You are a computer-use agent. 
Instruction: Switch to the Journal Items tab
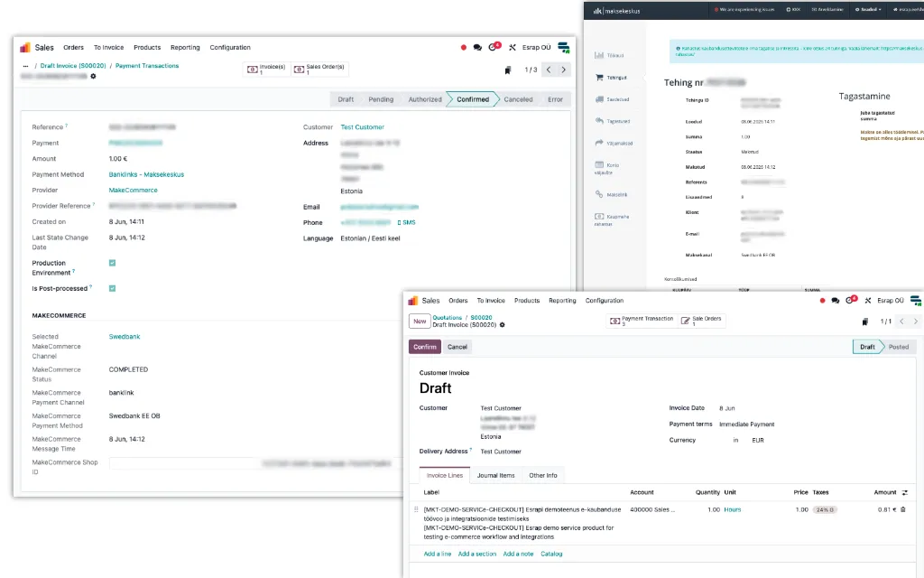[x=495, y=475]
